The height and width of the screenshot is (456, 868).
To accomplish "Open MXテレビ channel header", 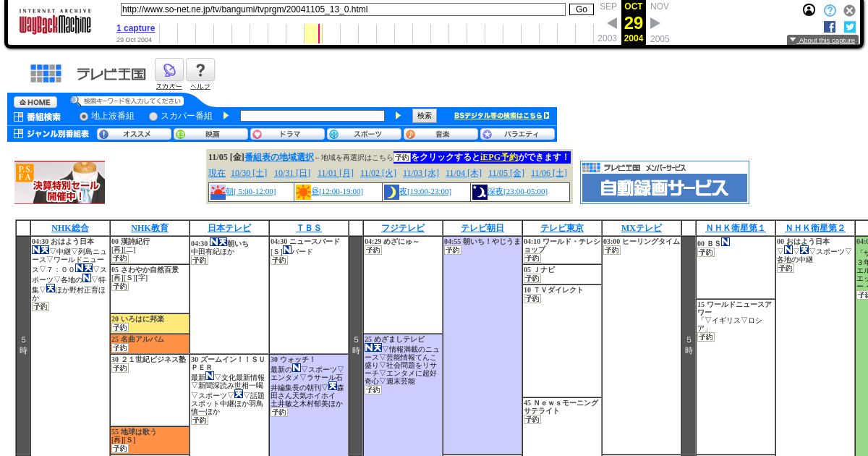I will tap(642, 228).
